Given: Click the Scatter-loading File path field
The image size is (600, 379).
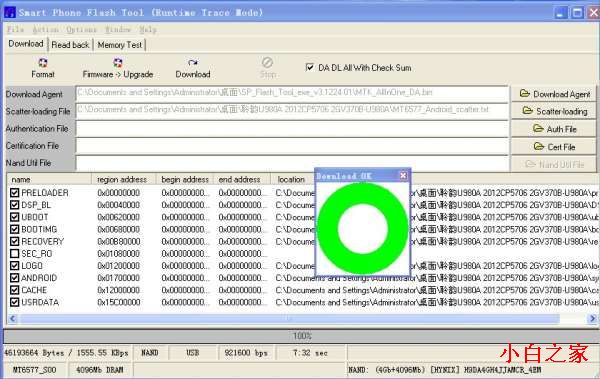Looking at the screenshot, I should pyautogui.click(x=292, y=110).
